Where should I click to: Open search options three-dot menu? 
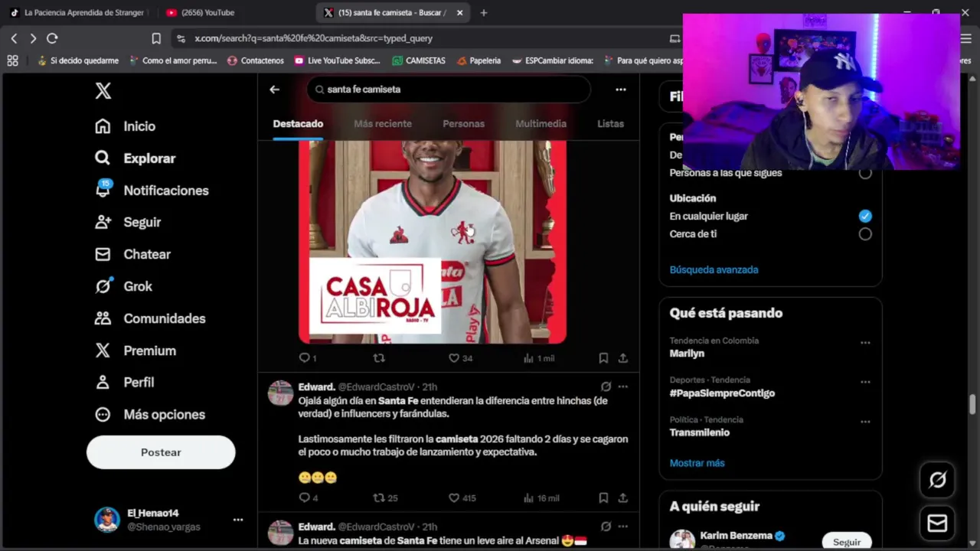tap(621, 90)
